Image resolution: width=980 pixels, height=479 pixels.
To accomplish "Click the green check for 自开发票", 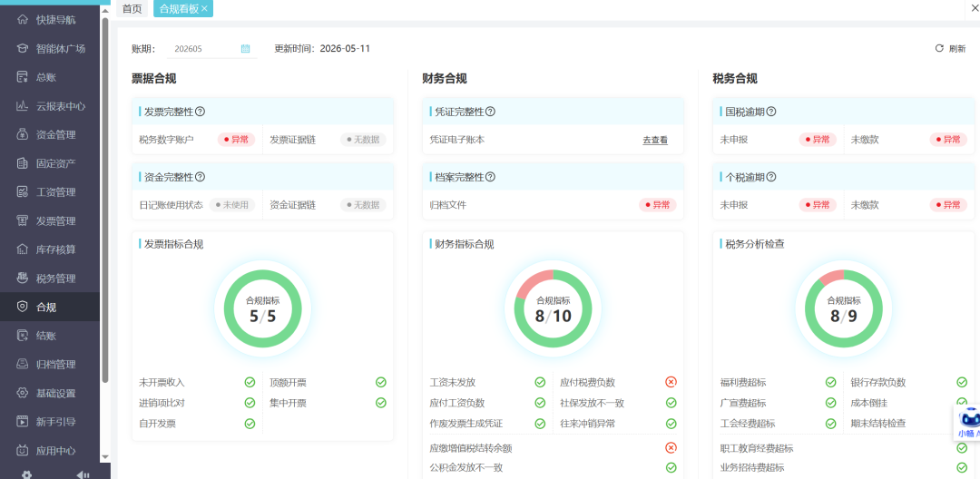I will (250, 424).
